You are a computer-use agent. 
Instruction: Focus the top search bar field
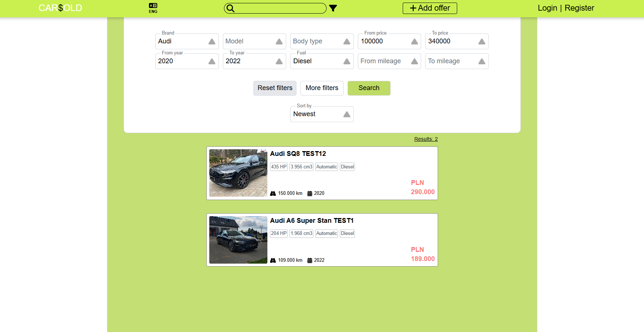coord(275,8)
